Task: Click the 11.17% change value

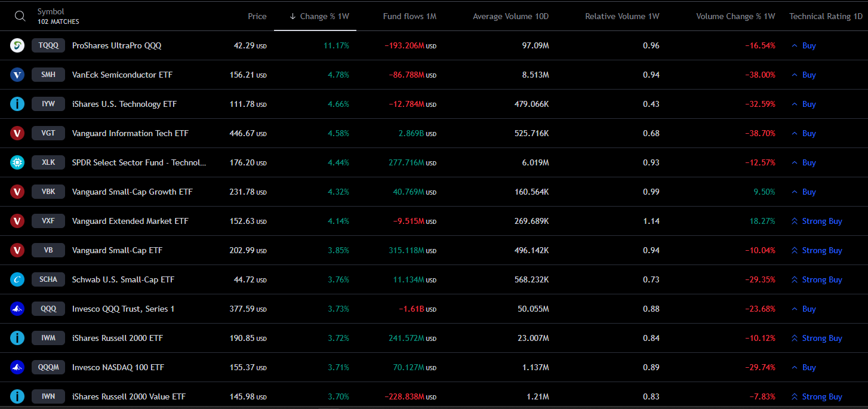Action: coord(336,45)
